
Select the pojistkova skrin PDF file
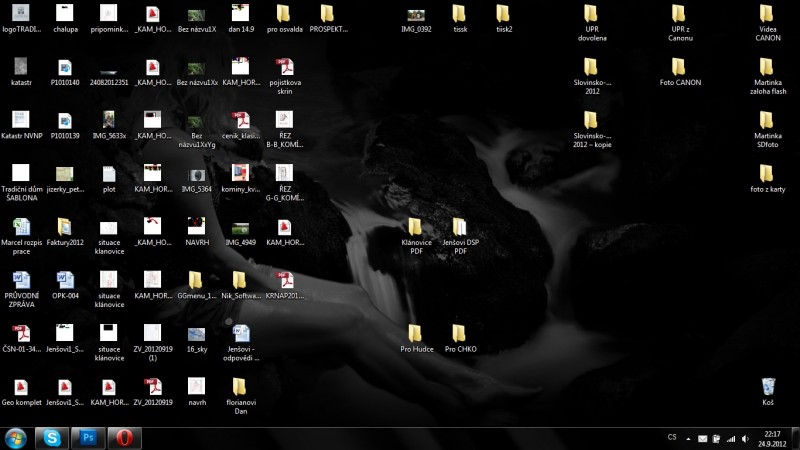(x=284, y=67)
